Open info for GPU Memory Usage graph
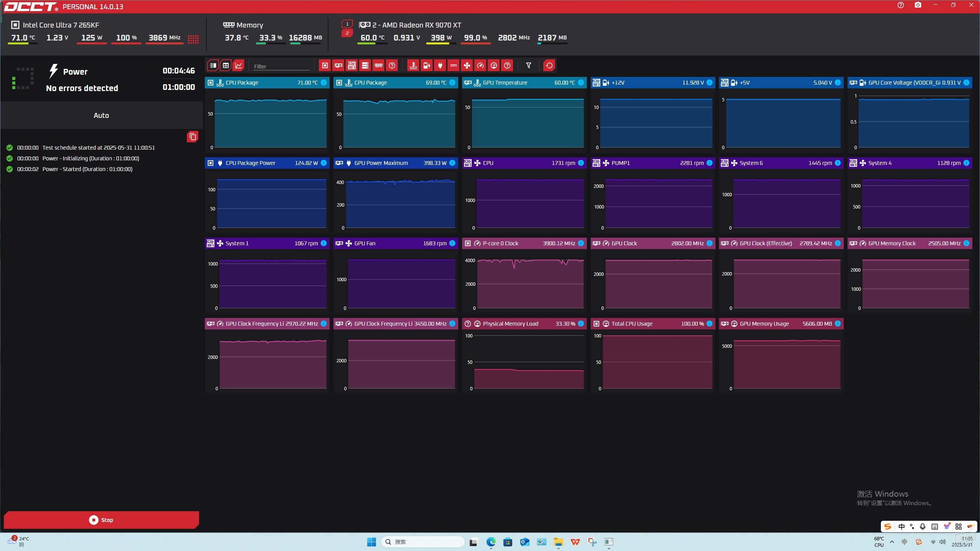Image resolution: width=980 pixels, height=551 pixels. pos(838,324)
